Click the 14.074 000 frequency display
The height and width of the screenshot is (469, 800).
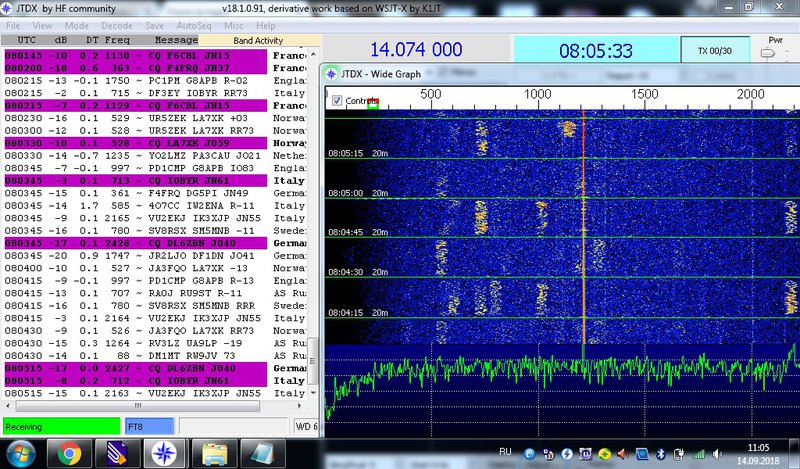416,49
